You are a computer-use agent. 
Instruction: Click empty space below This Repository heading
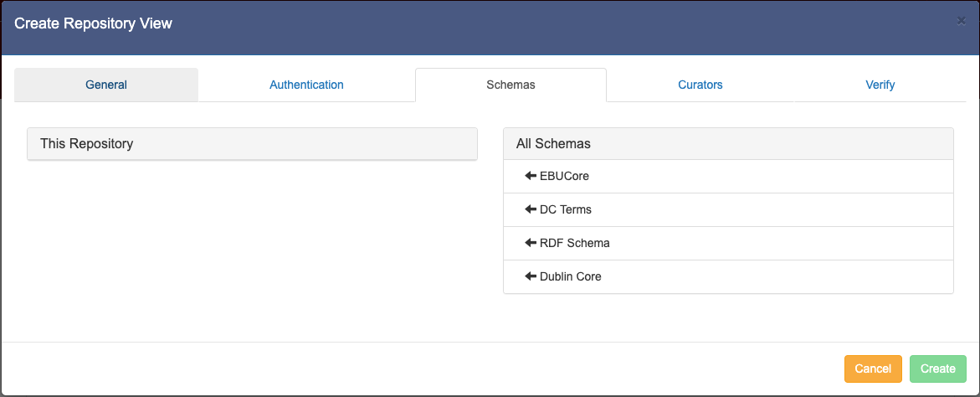click(252, 243)
